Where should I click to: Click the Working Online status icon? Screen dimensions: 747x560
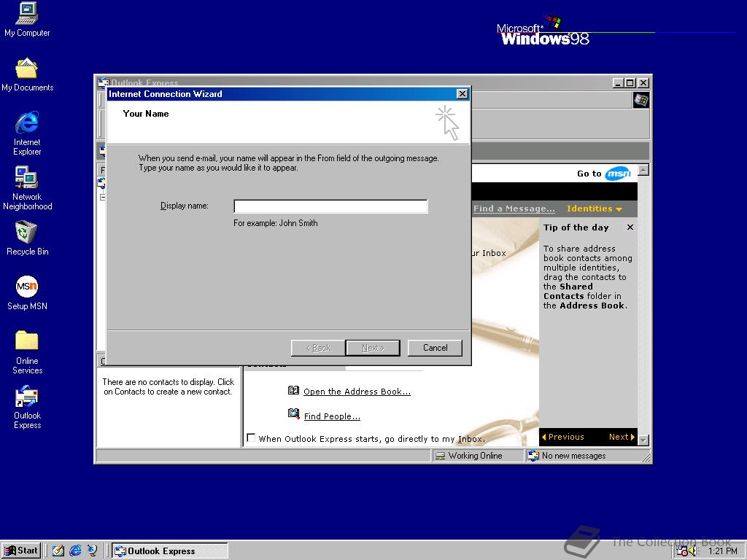(x=440, y=456)
